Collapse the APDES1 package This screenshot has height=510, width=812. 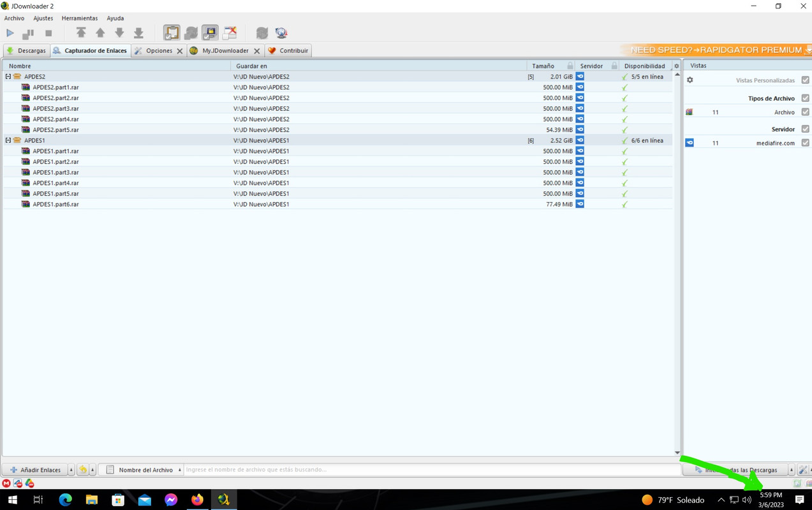8,140
